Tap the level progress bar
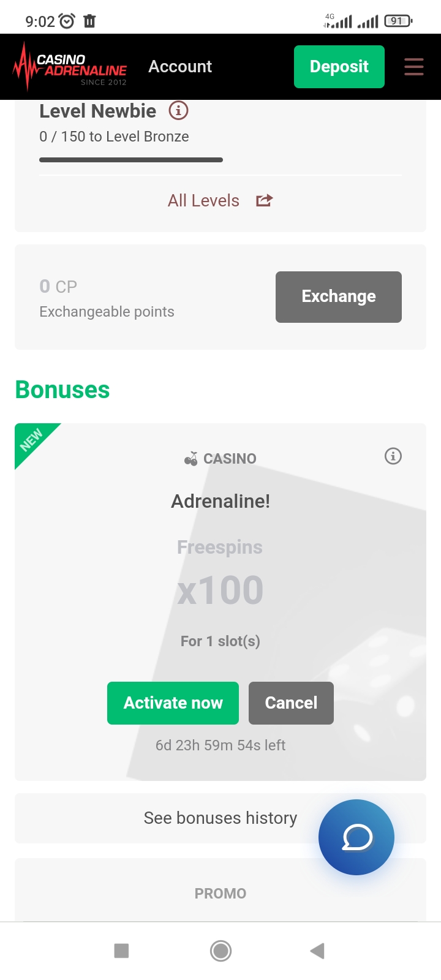 tap(131, 160)
